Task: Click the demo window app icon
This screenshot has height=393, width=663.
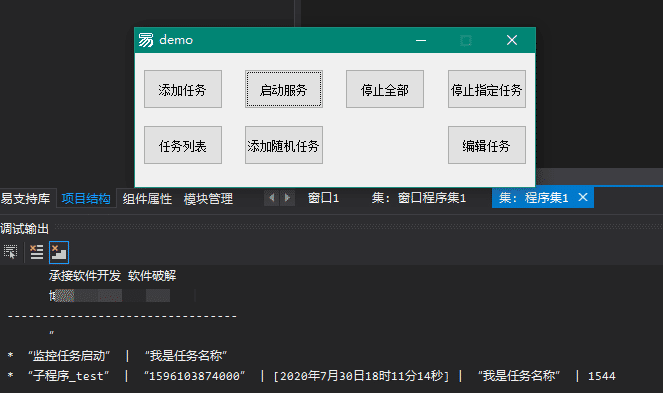Action: pyautogui.click(x=146, y=40)
